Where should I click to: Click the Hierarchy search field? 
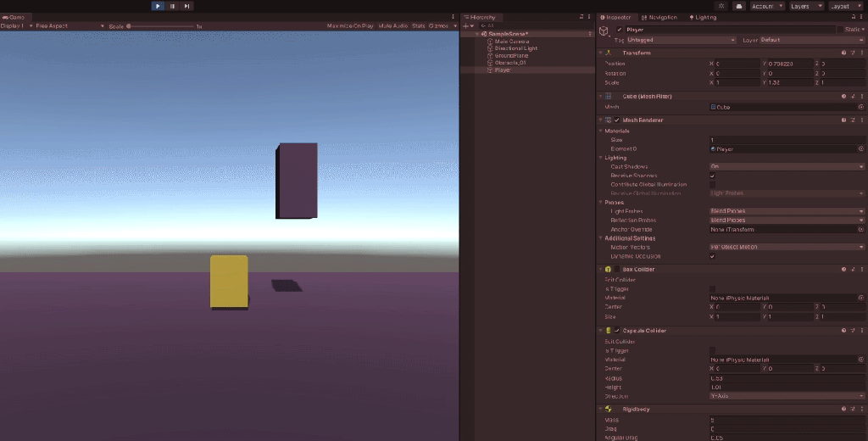coord(534,26)
